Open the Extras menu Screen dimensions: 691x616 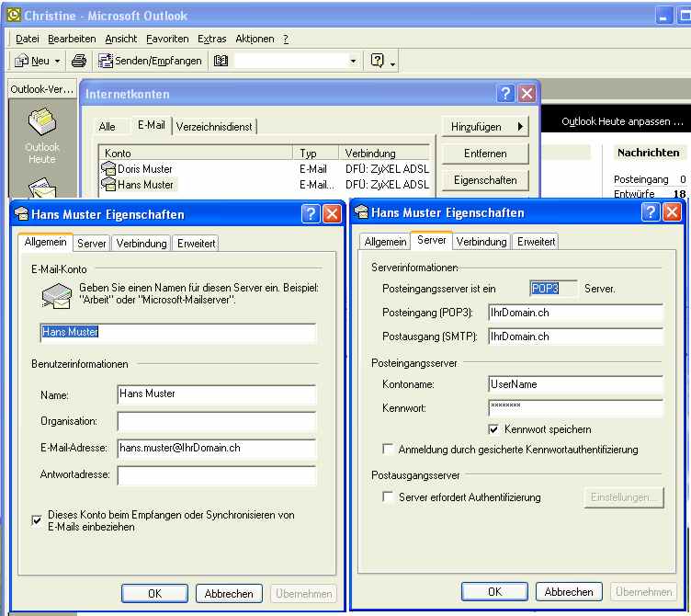coord(211,39)
